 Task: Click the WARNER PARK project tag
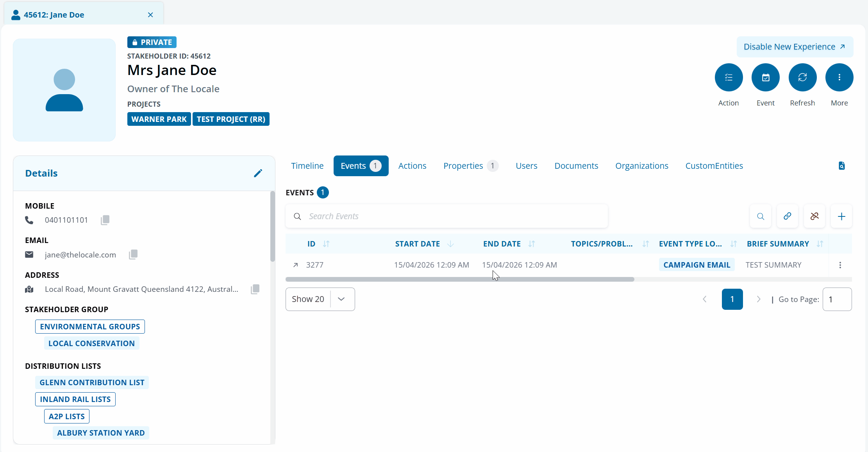(x=159, y=119)
